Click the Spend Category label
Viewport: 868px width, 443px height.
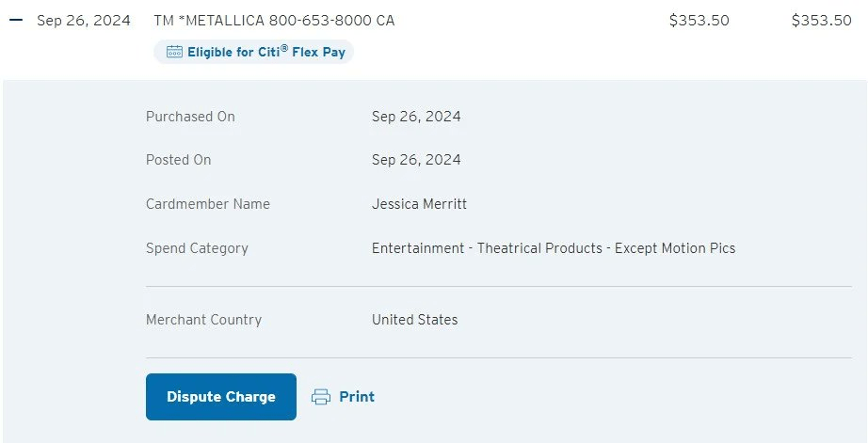(197, 248)
